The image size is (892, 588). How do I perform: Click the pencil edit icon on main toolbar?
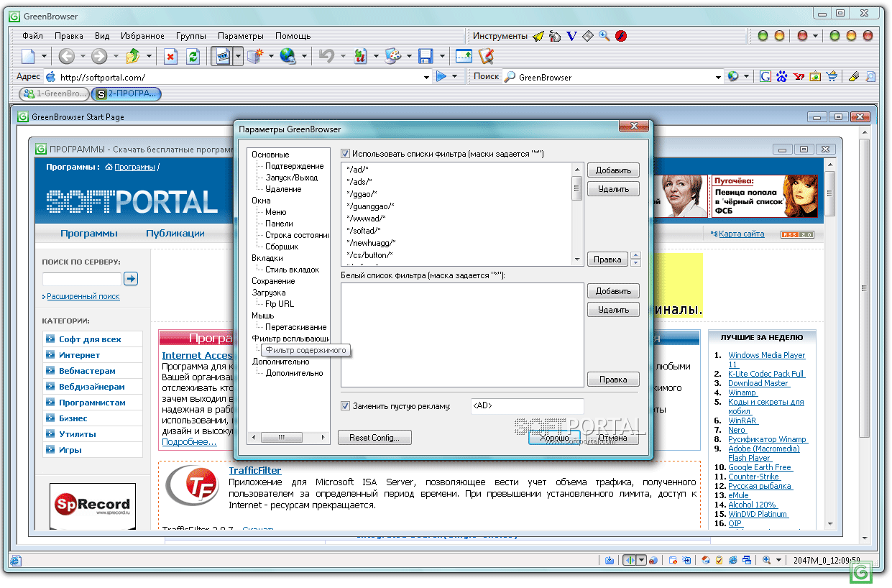[x=486, y=56]
